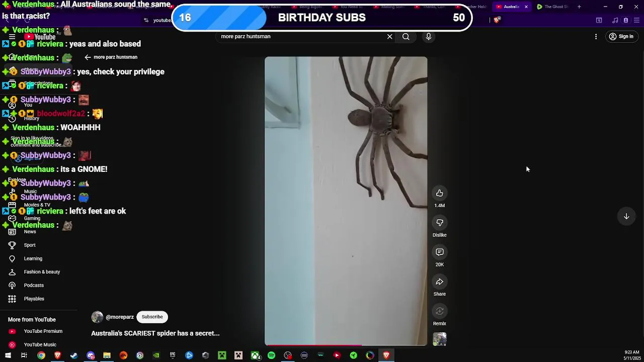Launch Google Chrome from taskbar
Screen dimensions: 644x362
point(41,355)
